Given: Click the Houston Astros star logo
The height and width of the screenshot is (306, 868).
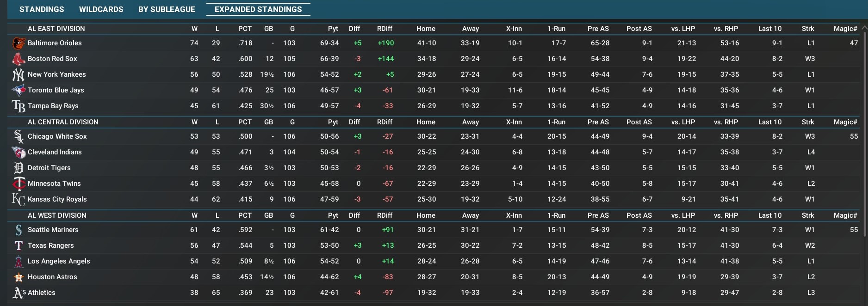Looking at the screenshot, I should point(19,277).
